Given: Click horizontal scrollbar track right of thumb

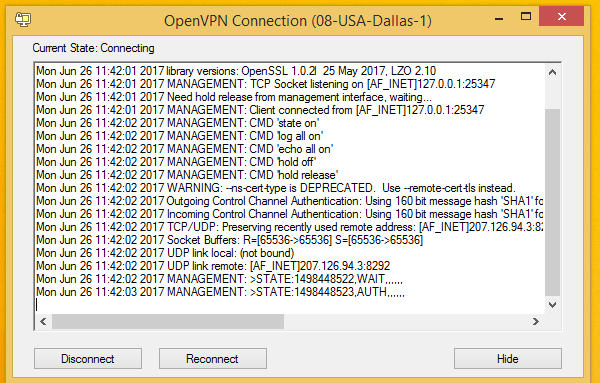Looking at the screenshot, I should tap(406, 321).
